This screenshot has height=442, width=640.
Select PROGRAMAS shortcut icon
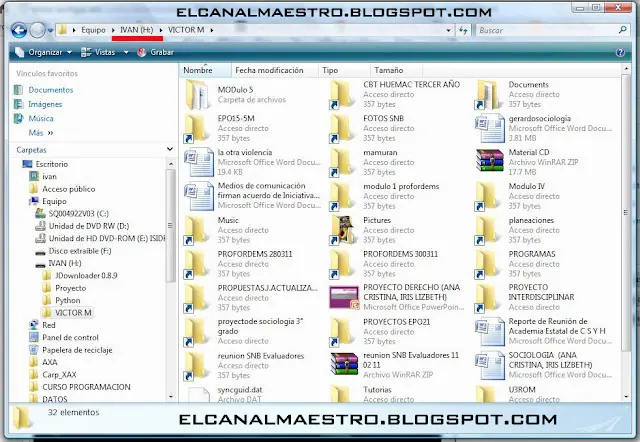click(x=487, y=264)
